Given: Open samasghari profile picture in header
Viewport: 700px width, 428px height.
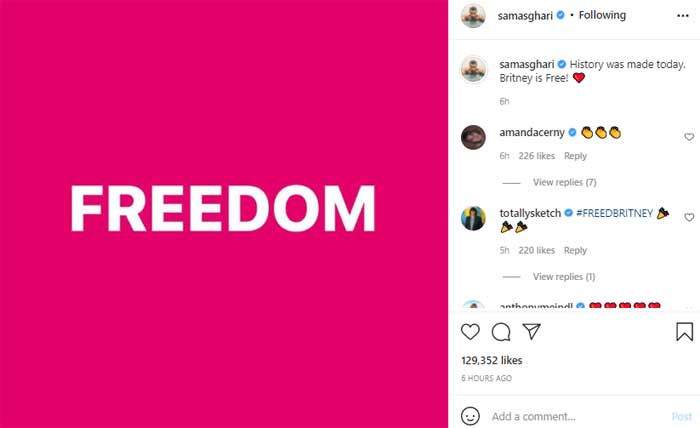Looking at the screenshot, I should coord(473,16).
